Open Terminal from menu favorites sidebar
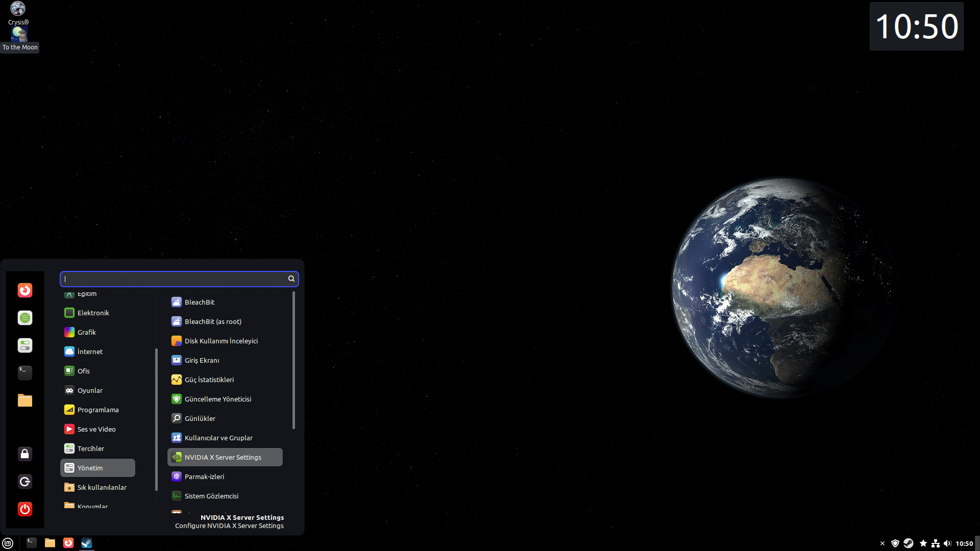Screen dimensions: 980x551 [24, 372]
